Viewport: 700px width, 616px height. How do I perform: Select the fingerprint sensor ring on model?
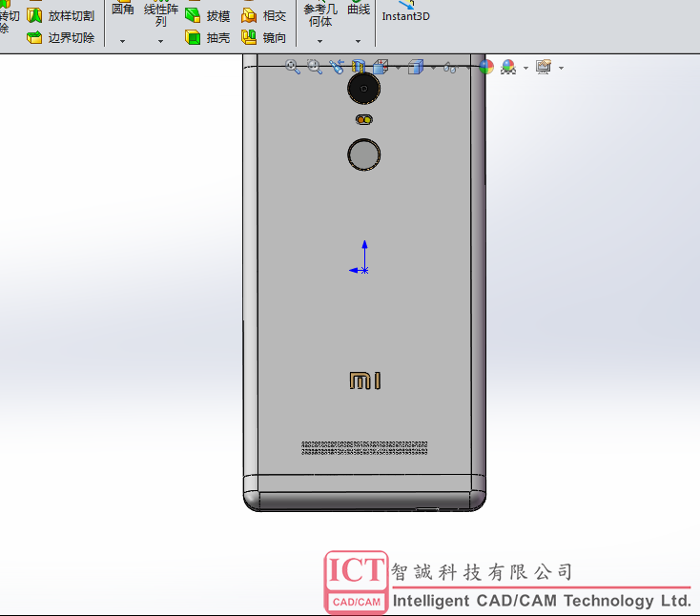coord(364,154)
